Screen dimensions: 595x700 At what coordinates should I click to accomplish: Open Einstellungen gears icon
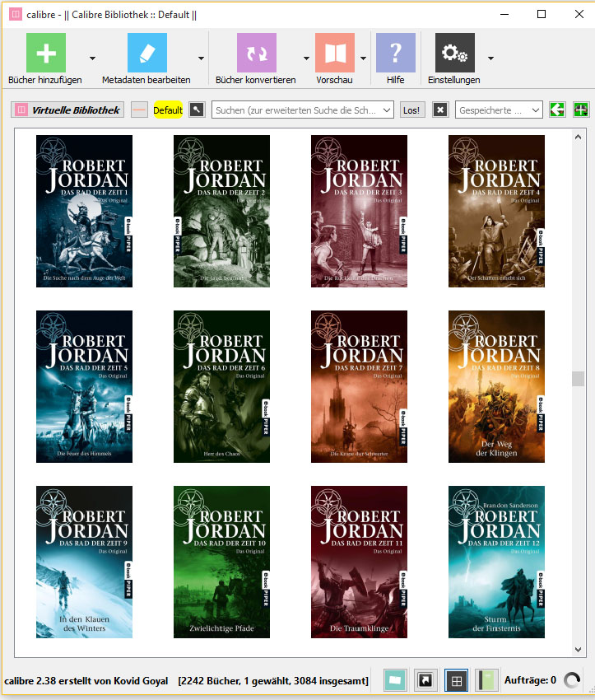tap(455, 53)
